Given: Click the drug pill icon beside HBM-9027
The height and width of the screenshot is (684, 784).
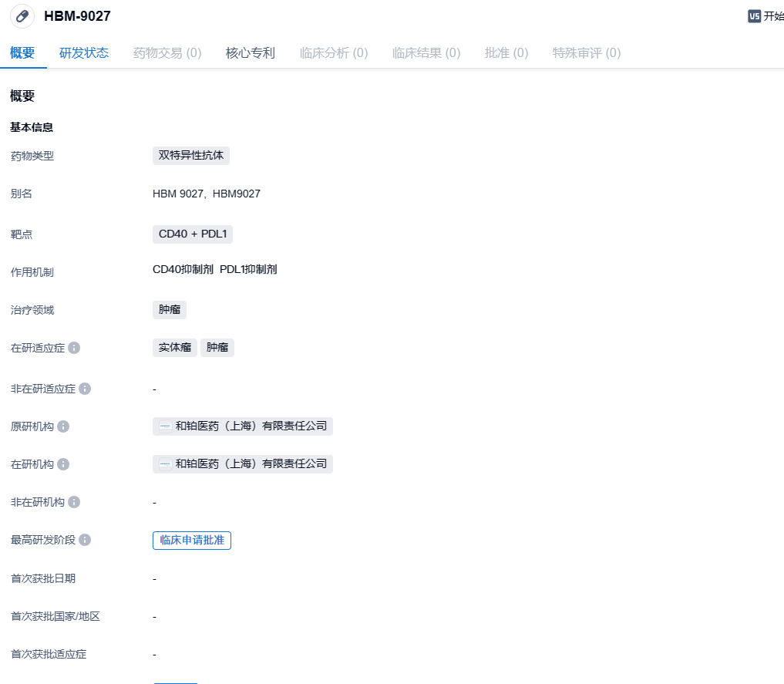Looking at the screenshot, I should [x=22, y=16].
